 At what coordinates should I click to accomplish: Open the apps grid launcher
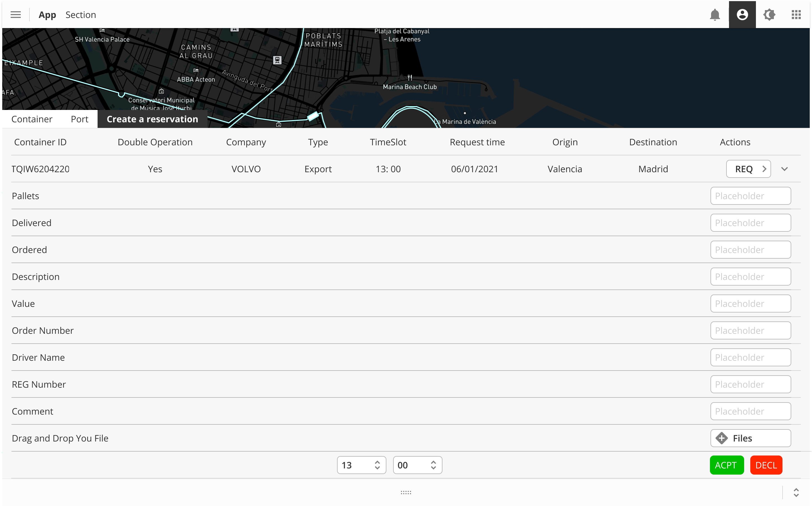tap(796, 15)
